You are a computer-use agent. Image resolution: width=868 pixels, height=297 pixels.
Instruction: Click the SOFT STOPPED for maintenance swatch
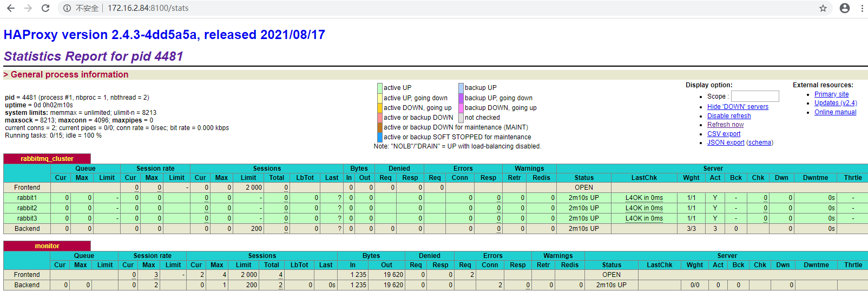[x=380, y=137]
